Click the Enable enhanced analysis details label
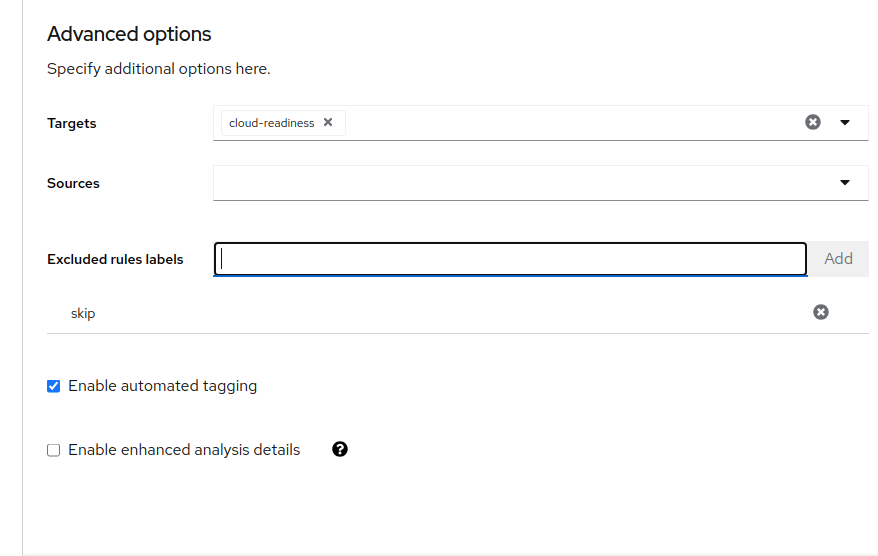The height and width of the screenshot is (556, 878). pos(184,450)
